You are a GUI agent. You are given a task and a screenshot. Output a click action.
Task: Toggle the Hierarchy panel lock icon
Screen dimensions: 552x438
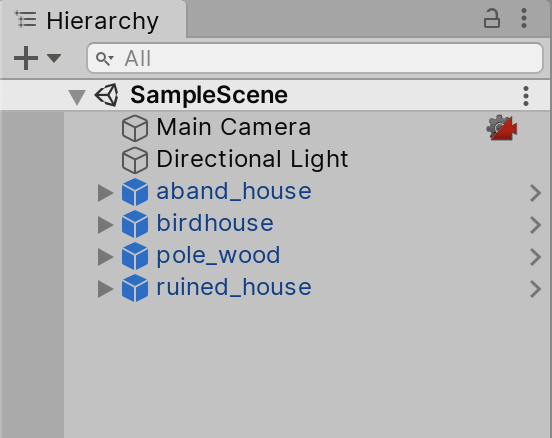tap(491, 18)
